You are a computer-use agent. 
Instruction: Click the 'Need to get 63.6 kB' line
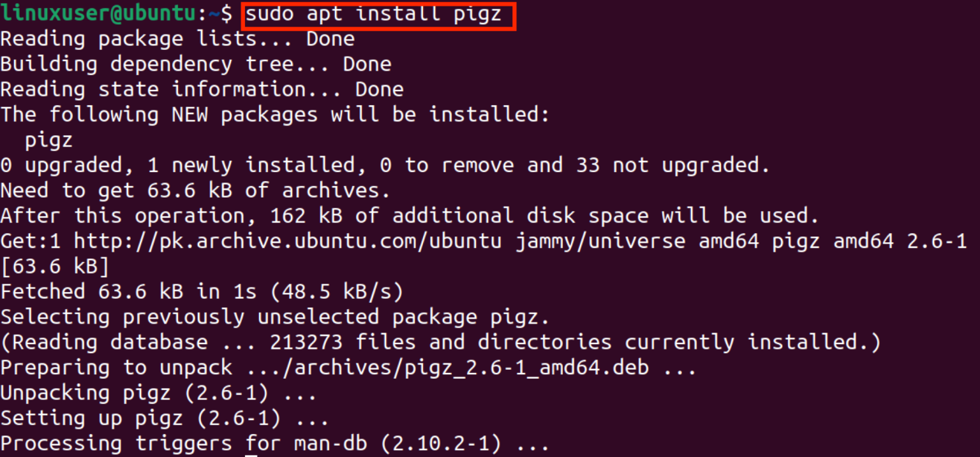click(x=195, y=191)
